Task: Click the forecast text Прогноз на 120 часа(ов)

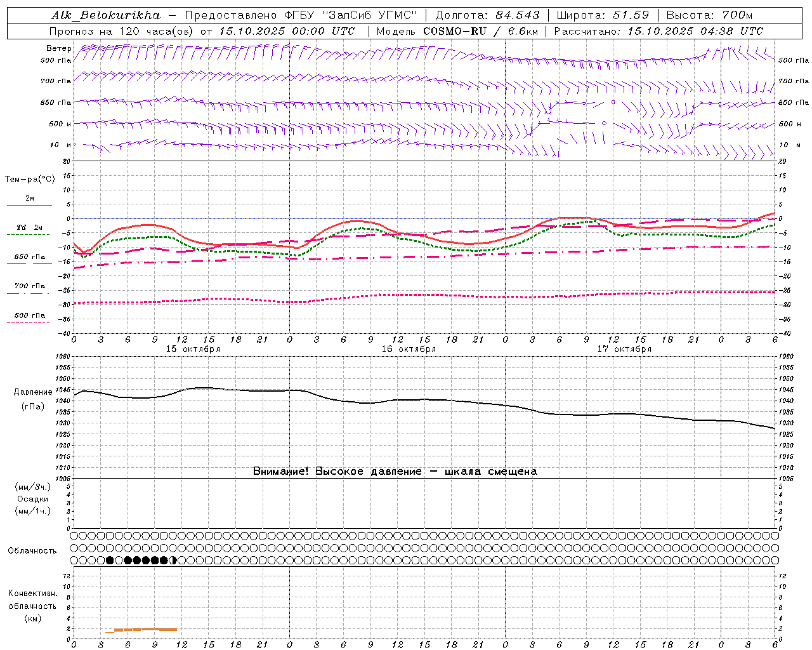Action: pos(121,31)
